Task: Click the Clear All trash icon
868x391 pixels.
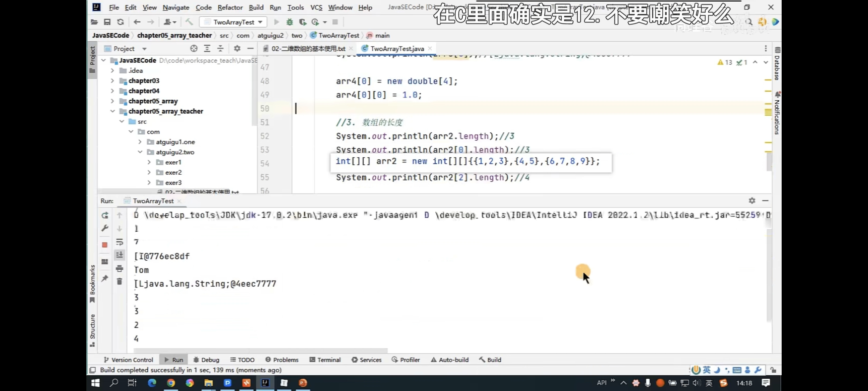Action: tap(119, 282)
